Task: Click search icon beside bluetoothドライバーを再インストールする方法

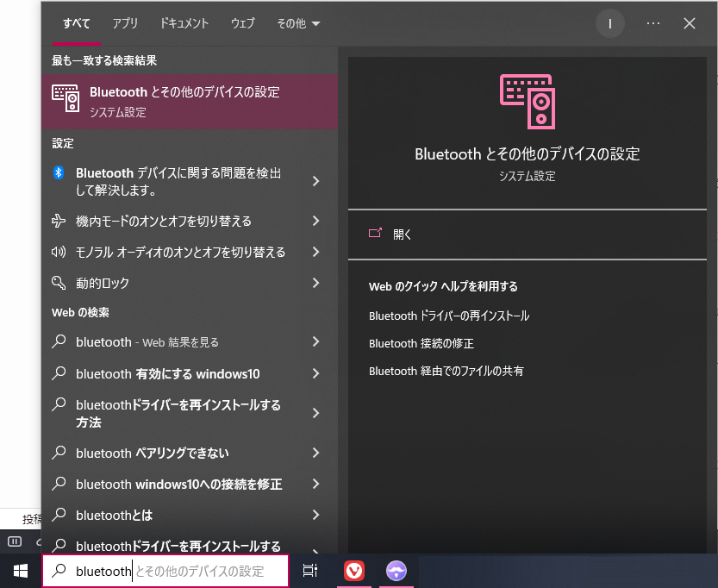Action: click(59, 404)
